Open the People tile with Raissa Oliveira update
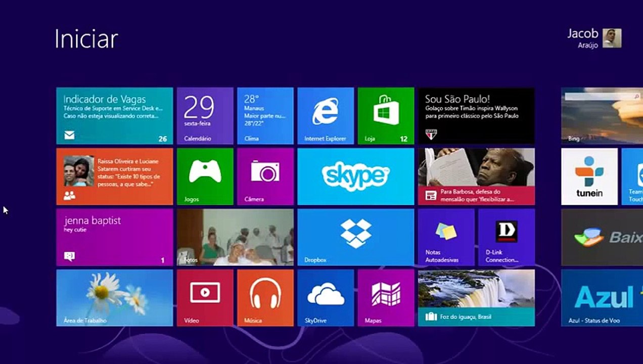The height and width of the screenshot is (364, 643). click(x=114, y=176)
